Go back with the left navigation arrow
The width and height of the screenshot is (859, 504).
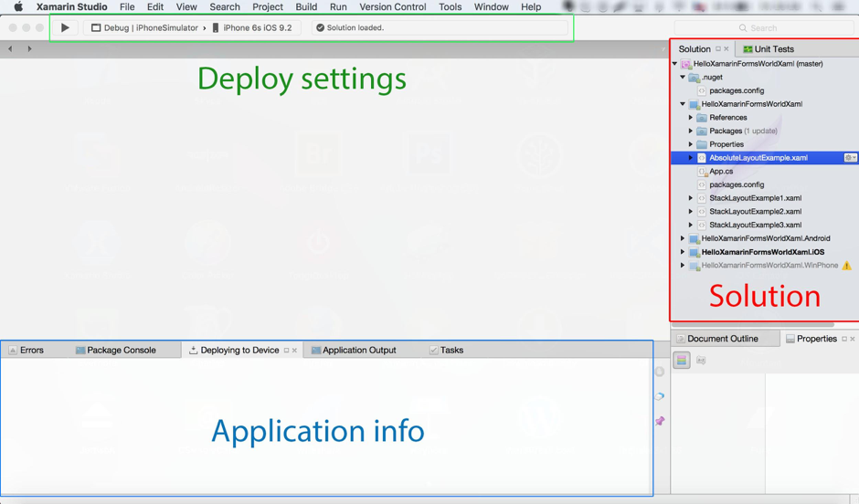(x=10, y=48)
